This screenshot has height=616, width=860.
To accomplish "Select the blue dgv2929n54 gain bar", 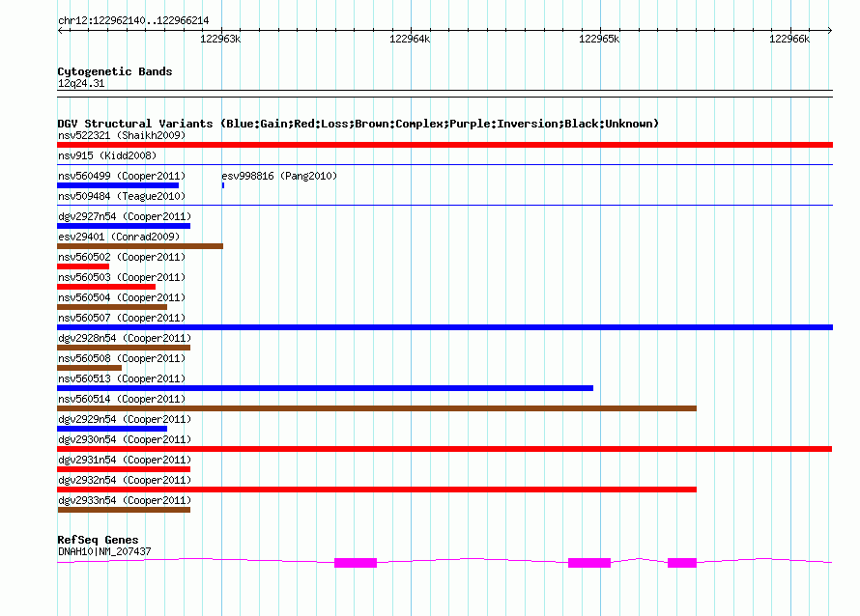I will coord(112,429).
